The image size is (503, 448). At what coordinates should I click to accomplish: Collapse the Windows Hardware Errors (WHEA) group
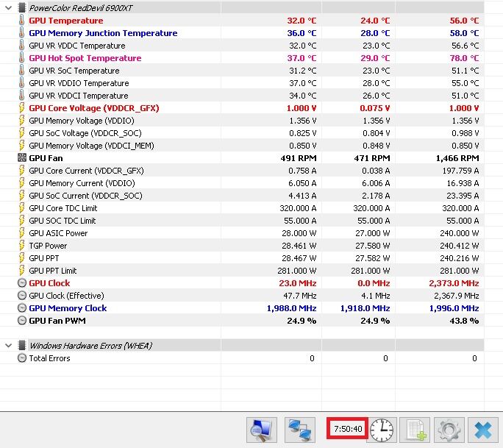9,346
